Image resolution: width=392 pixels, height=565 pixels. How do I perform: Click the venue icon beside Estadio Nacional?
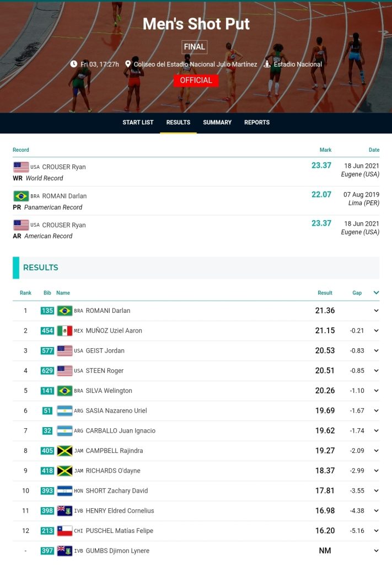tap(267, 64)
